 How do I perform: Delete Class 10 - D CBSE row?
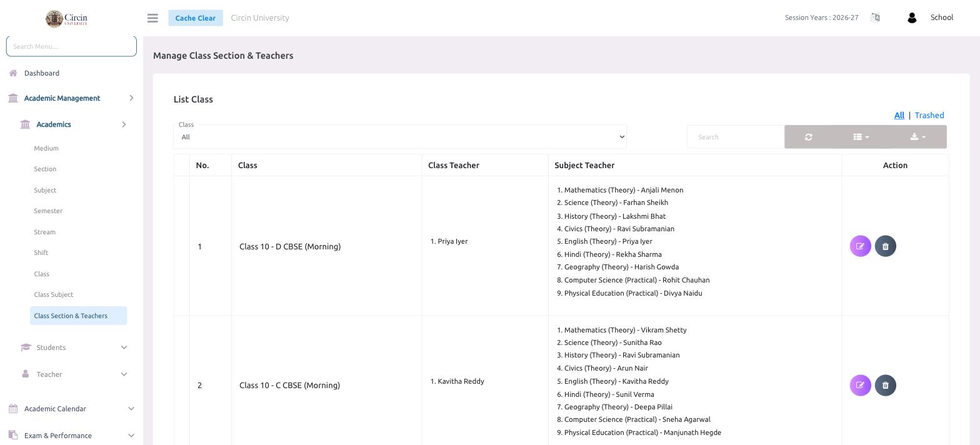click(885, 246)
